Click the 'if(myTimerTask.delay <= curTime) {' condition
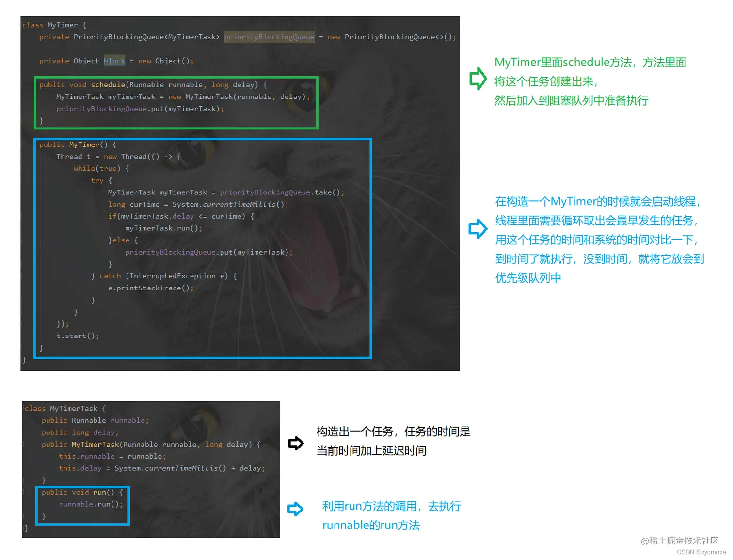The image size is (733, 560). 181,216
